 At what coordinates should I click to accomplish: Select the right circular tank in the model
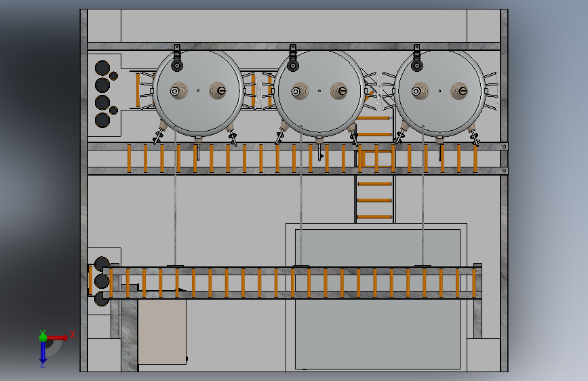coord(440,92)
